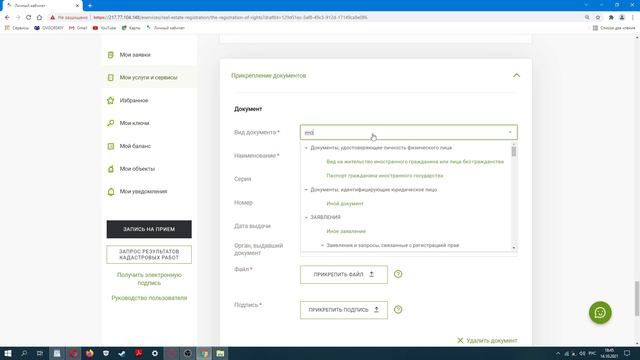Click the not-secure warning icon in address bar
Viewport: 640px width, 360px height.
point(53,18)
